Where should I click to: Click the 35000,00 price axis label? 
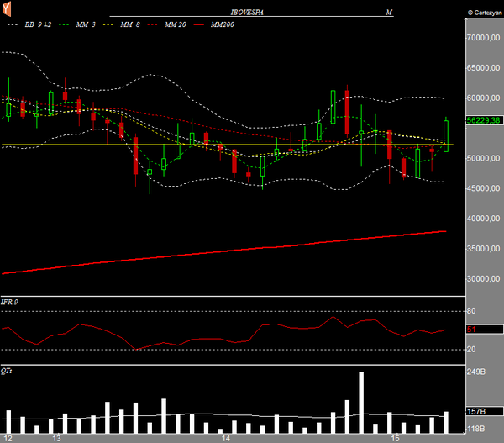[x=484, y=249]
